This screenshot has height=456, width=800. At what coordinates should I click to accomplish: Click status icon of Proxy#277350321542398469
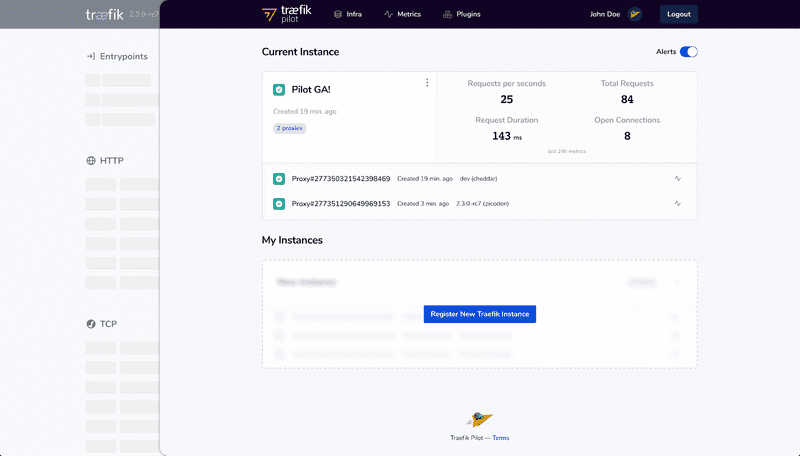[x=279, y=179]
